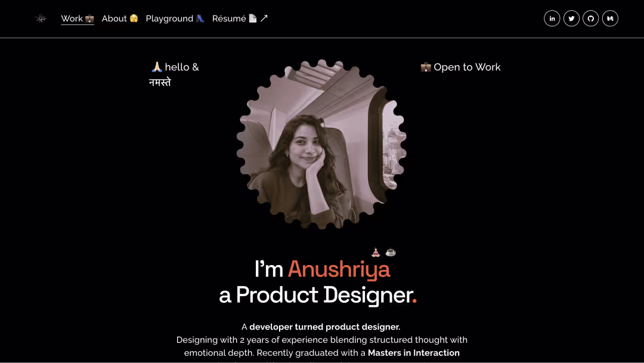Click the document icon next to Résumé
644x363 pixels.
click(x=253, y=19)
